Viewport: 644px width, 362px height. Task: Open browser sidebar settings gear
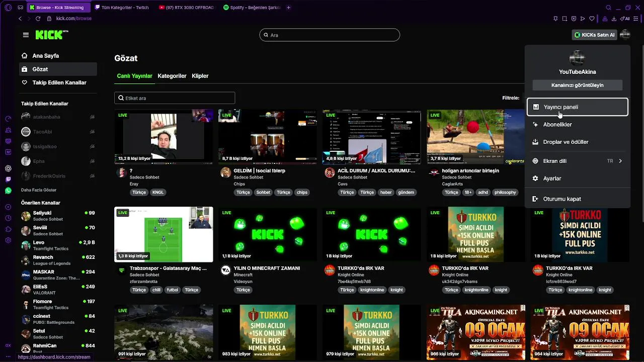click(8, 240)
